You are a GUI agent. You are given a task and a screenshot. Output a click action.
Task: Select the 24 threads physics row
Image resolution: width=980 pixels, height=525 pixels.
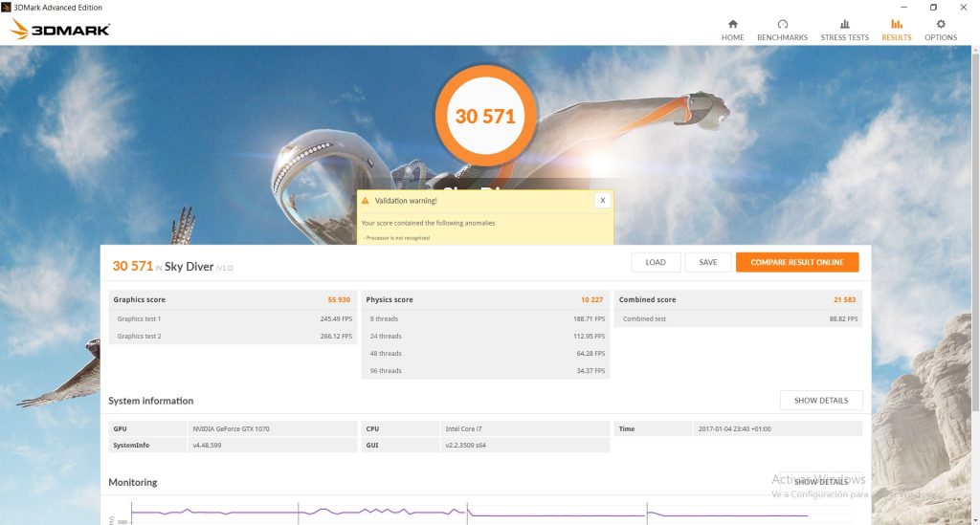point(485,336)
